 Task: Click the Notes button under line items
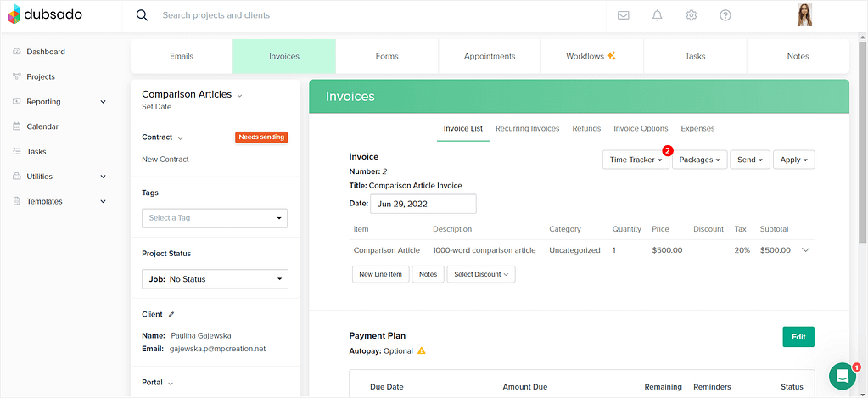428,274
